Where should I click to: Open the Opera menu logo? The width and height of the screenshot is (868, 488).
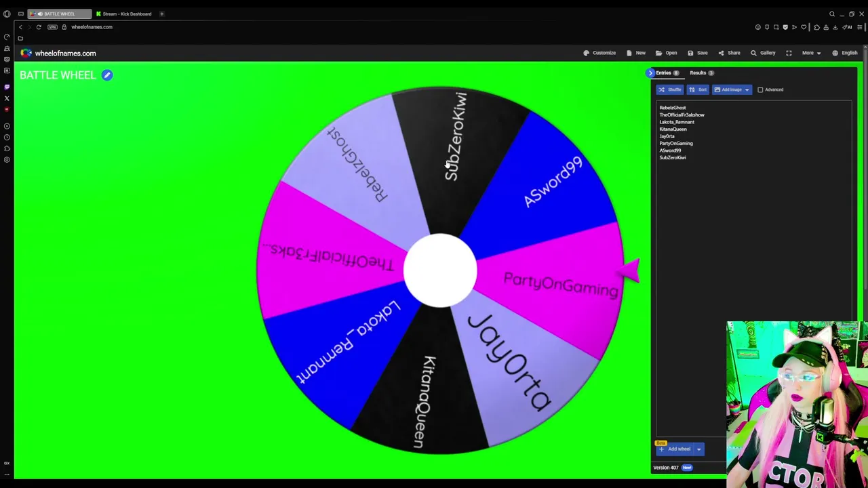tap(7, 14)
